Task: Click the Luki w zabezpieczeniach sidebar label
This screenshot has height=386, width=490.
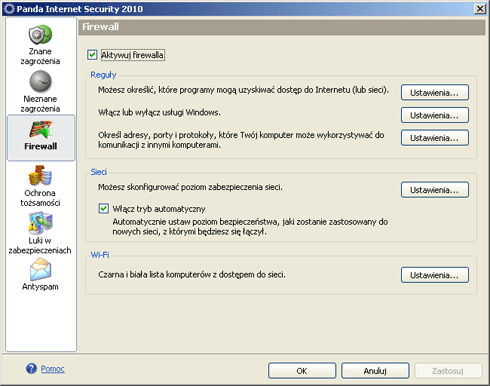Action: 40,245
